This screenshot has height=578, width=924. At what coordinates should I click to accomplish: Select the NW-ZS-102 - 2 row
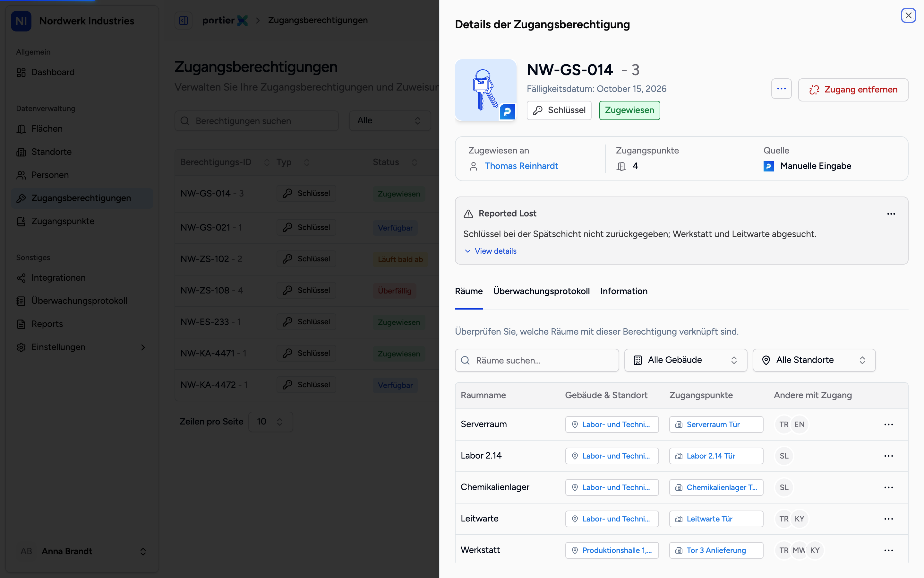pyautogui.click(x=307, y=259)
